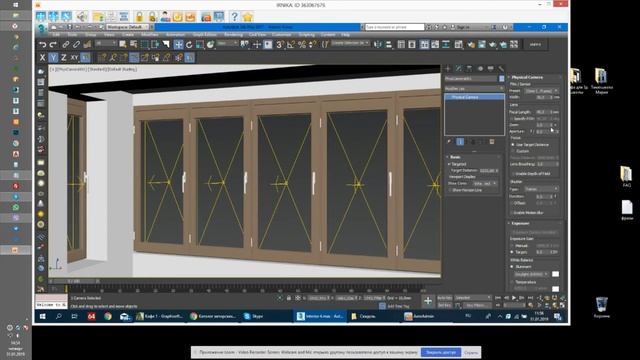Open the Tools menu
The width and height of the screenshot is (640, 360).
click(72, 35)
